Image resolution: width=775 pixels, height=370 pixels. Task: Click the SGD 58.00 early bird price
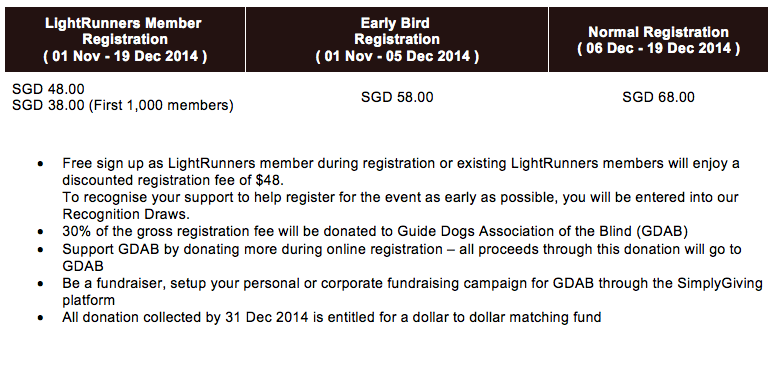point(397,97)
